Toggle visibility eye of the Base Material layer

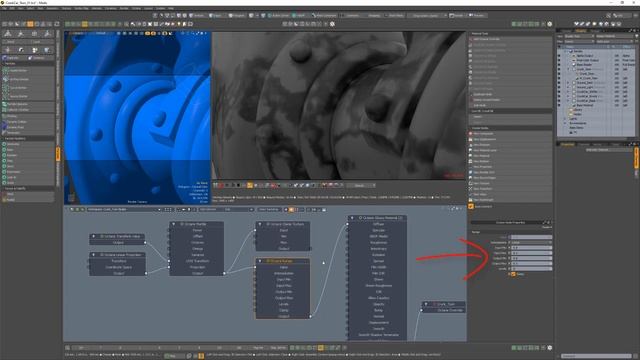[x=559, y=105]
